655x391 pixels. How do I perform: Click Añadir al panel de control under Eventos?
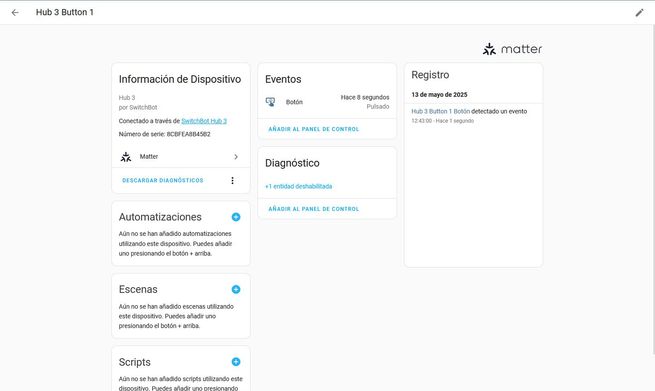[314, 129]
